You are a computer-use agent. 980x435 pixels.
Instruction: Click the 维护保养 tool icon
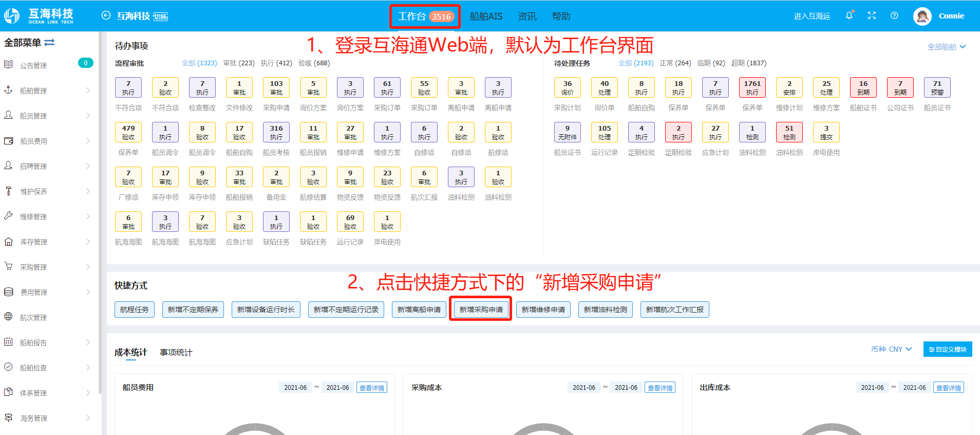(x=8, y=191)
